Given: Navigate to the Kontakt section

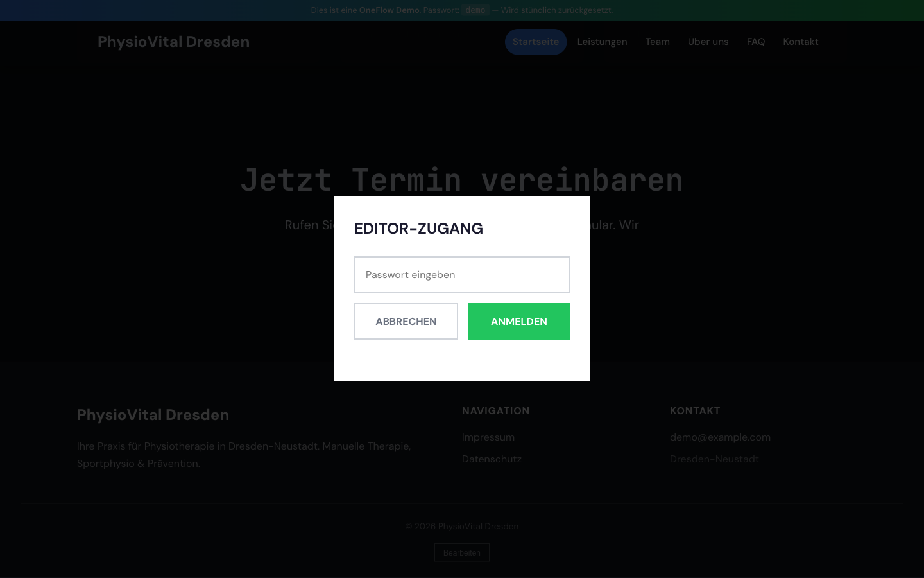Looking at the screenshot, I should click(x=801, y=42).
